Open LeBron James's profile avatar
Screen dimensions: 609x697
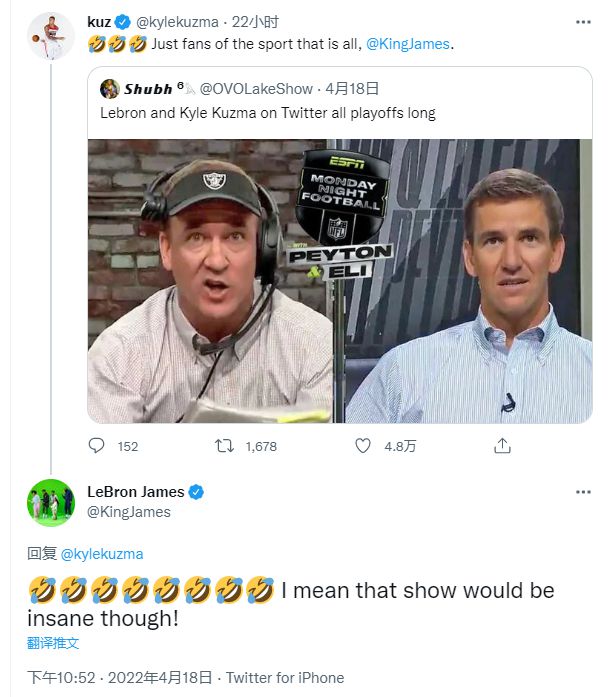point(51,502)
